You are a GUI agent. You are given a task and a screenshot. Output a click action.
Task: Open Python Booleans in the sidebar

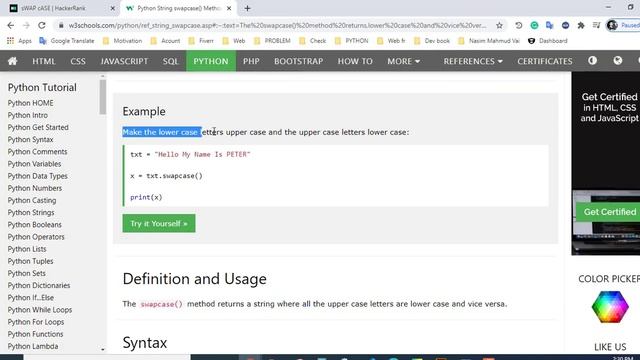click(x=34, y=224)
